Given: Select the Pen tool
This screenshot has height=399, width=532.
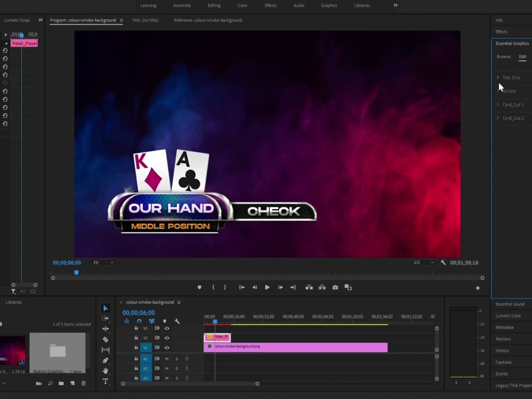Looking at the screenshot, I should click(x=105, y=360).
